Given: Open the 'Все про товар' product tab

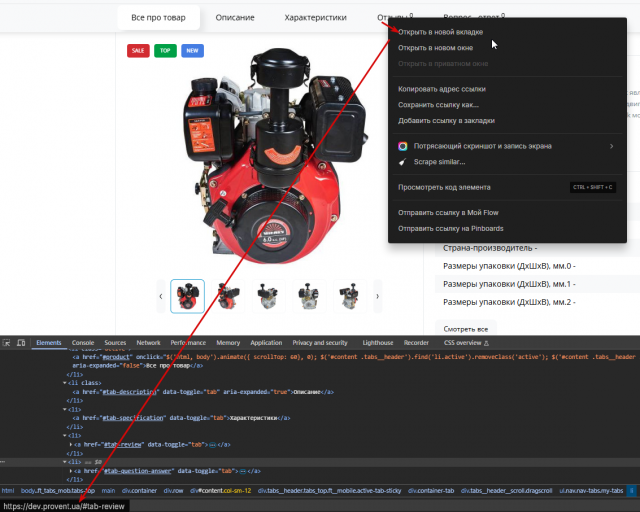Looking at the screenshot, I should pyautogui.click(x=158, y=18).
